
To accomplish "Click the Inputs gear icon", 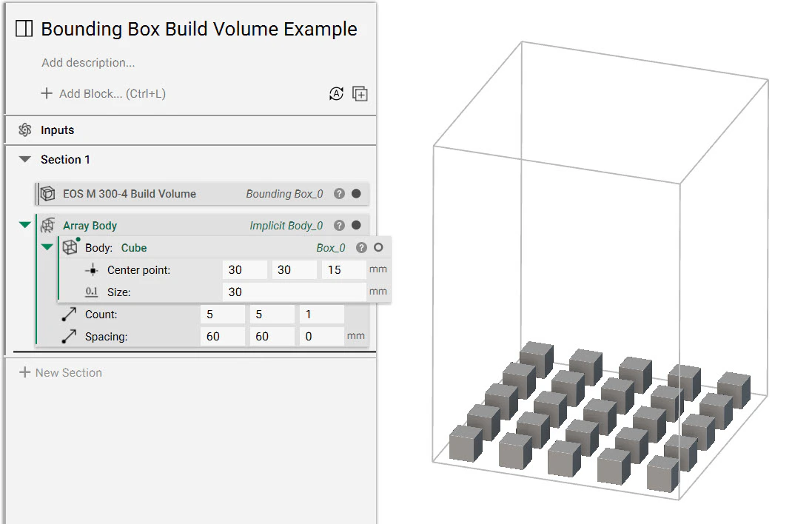I will [x=24, y=130].
